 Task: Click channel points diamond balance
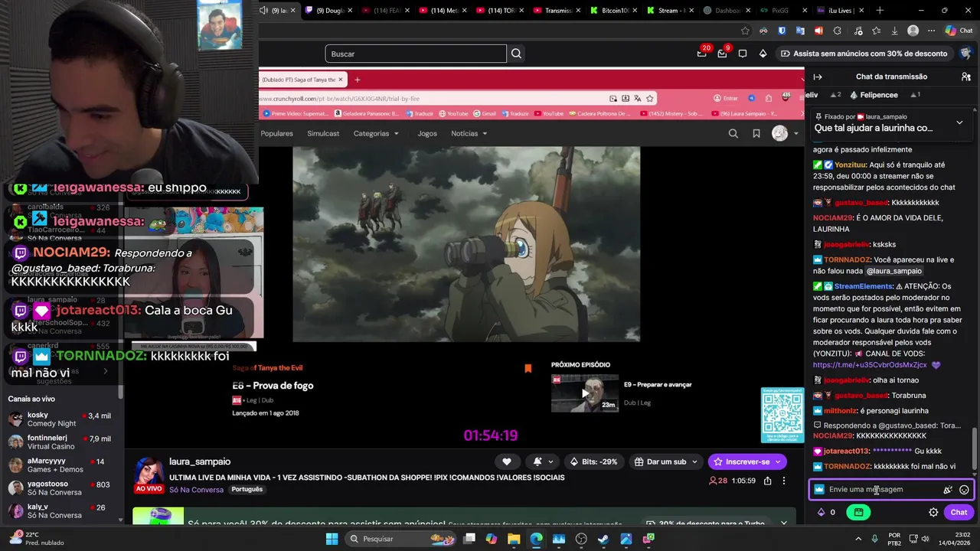[x=826, y=513]
